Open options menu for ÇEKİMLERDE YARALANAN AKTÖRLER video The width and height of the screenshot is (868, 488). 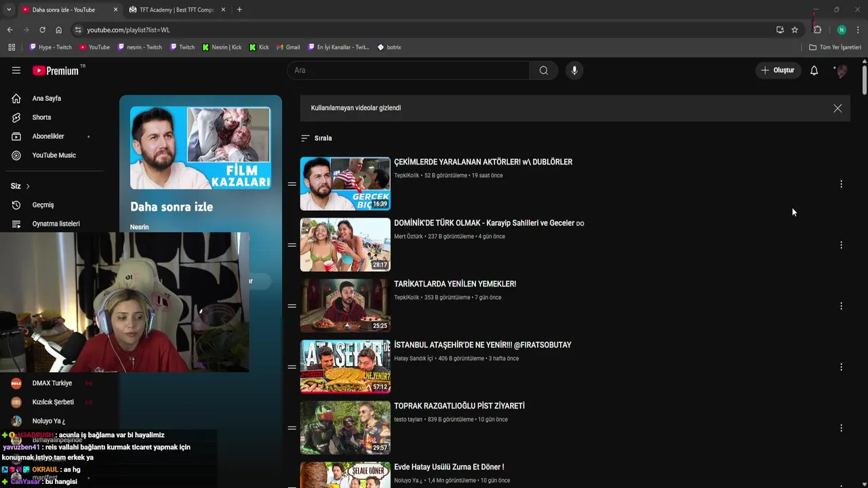pyautogui.click(x=841, y=184)
